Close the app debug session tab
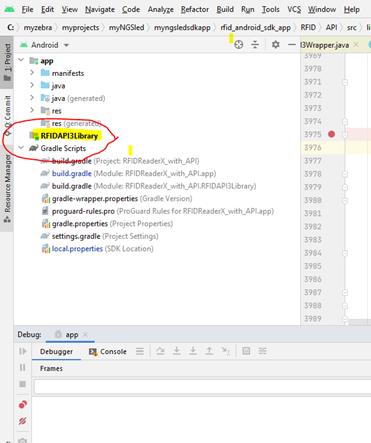This screenshot has width=371, height=443. pyautogui.click(x=86, y=335)
